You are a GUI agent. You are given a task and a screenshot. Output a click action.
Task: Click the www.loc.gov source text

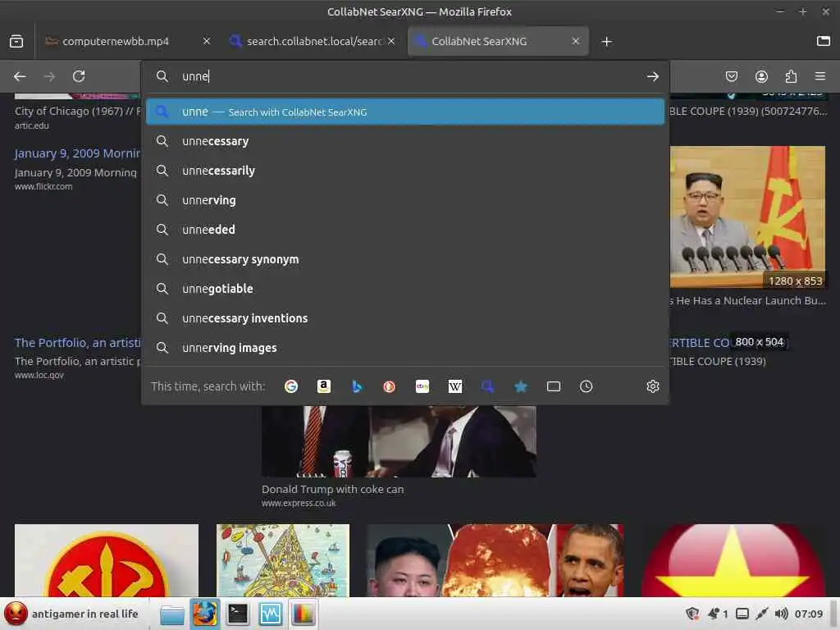click(39, 375)
